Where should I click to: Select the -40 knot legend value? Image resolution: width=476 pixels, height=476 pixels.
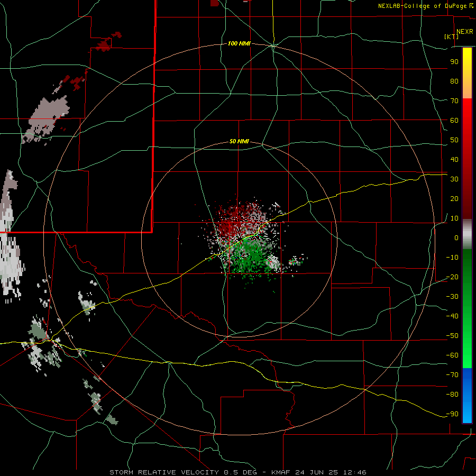click(452, 316)
